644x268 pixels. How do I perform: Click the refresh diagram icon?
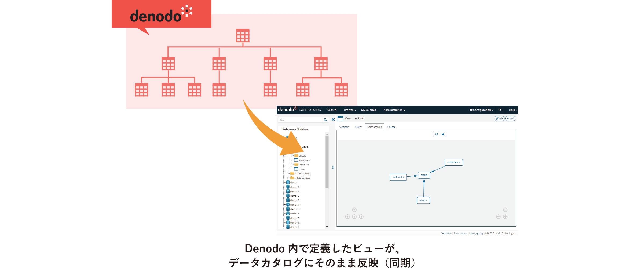(436, 134)
